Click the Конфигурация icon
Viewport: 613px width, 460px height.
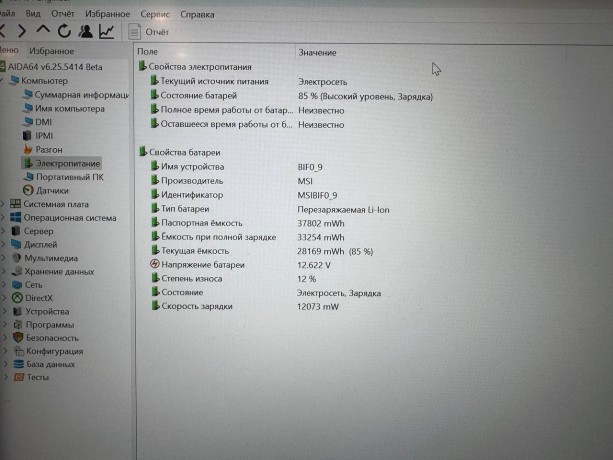(19, 351)
